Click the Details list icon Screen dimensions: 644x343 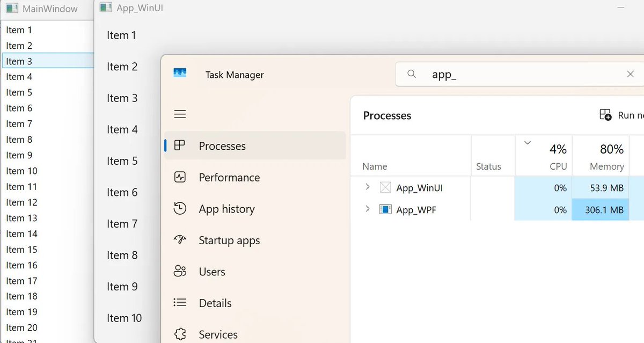(180, 303)
